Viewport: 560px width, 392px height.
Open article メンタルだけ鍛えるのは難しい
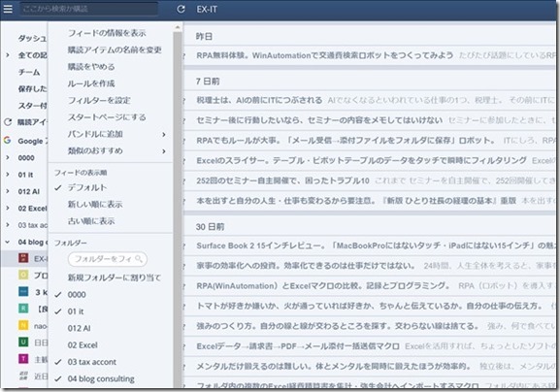(x=333, y=367)
